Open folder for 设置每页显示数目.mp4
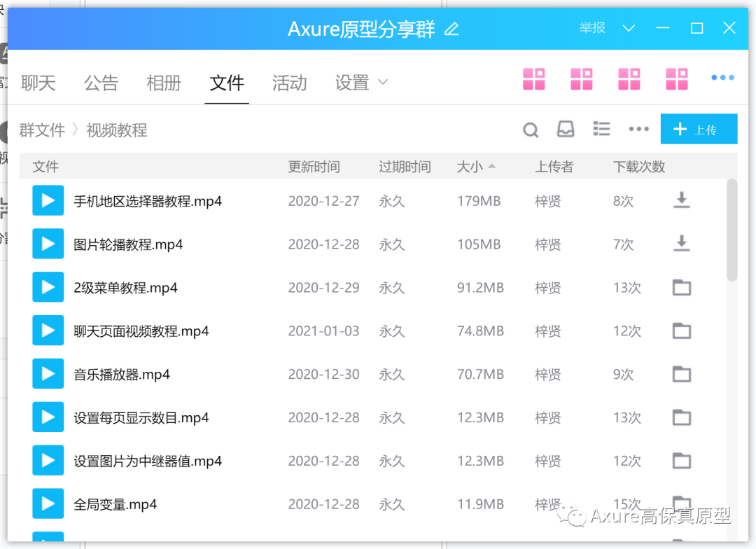756x549 pixels. (681, 417)
